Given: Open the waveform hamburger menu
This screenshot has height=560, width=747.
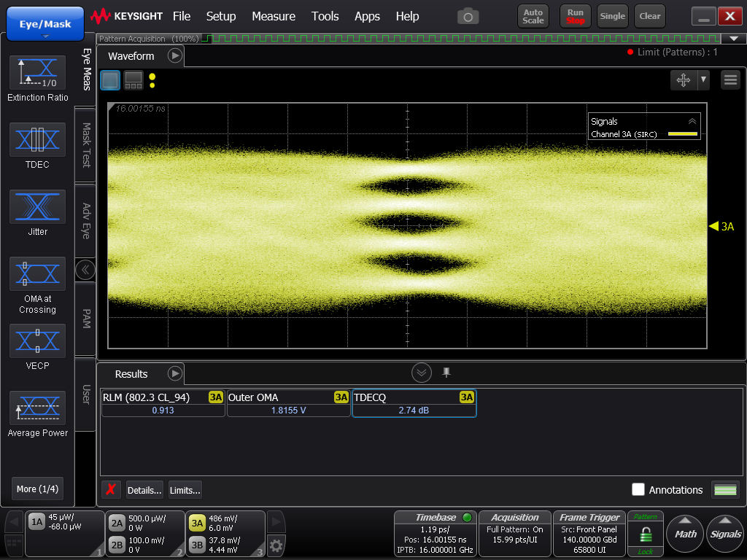Looking at the screenshot, I should click(730, 80).
